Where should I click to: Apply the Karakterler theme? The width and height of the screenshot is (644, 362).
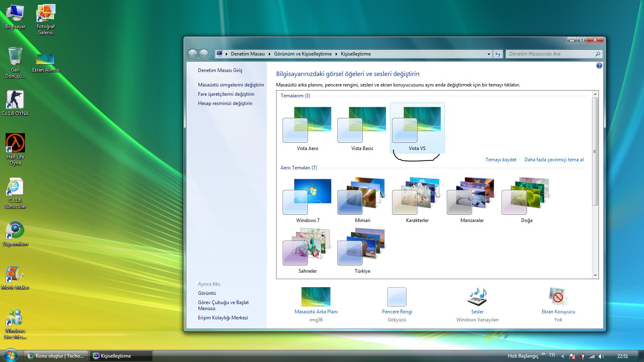point(417,200)
